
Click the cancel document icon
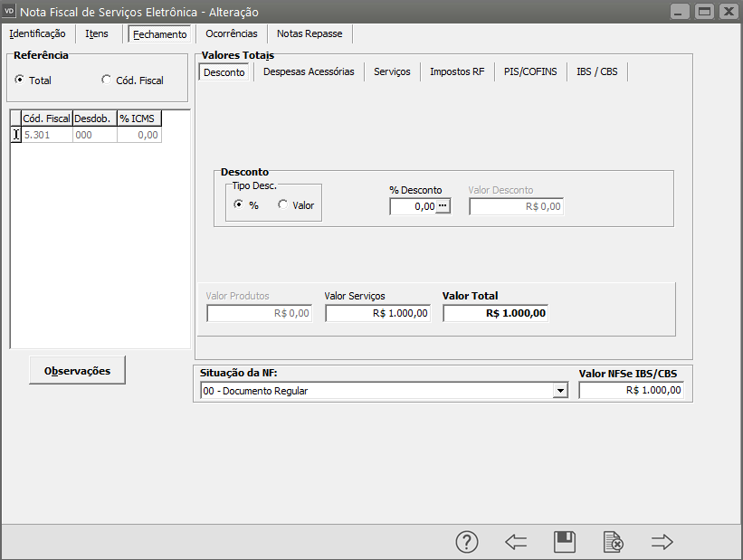[x=614, y=542]
